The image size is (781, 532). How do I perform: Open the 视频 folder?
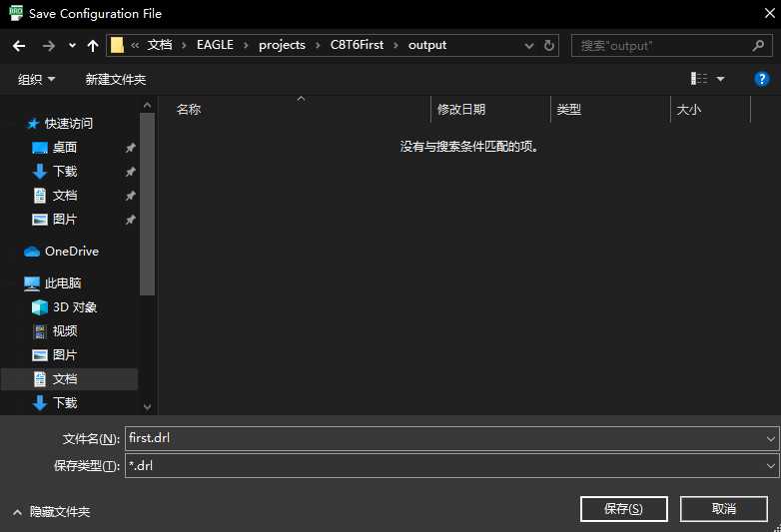(x=65, y=331)
